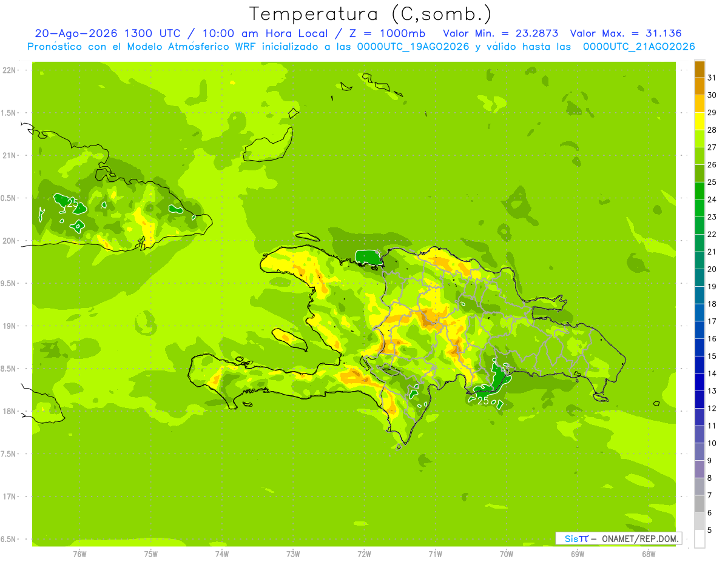Click the legend value '15'
The height and width of the screenshot is (562, 728).
click(x=712, y=356)
